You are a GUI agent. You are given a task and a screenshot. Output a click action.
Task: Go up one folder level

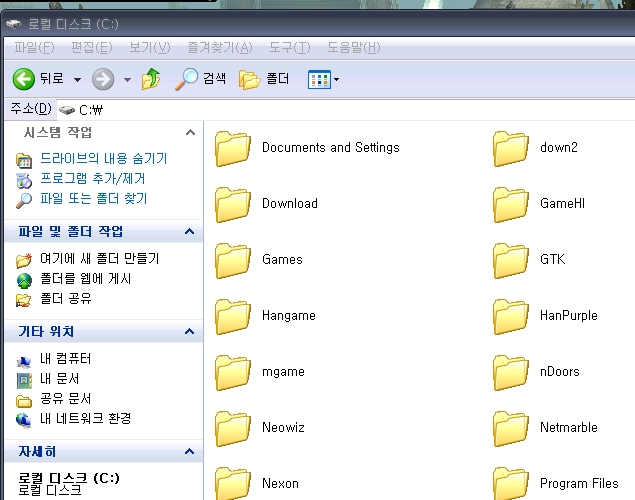coord(151,79)
